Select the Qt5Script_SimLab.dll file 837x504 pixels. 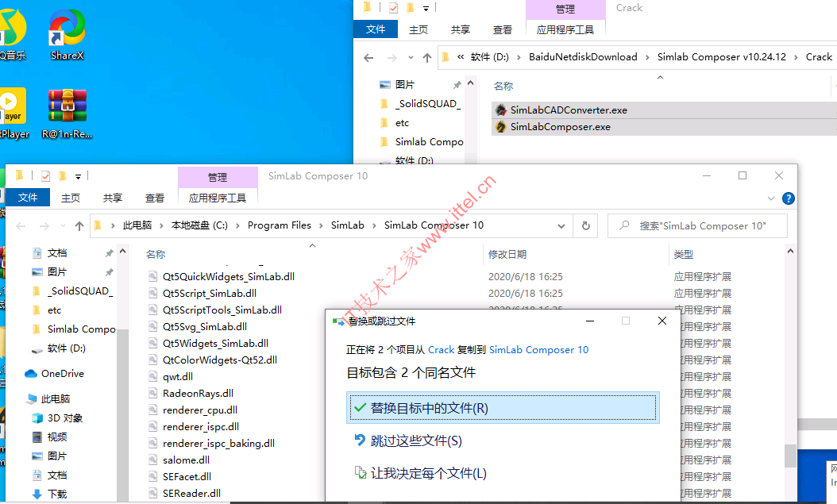pyautogui.click(x=210, y=293)
